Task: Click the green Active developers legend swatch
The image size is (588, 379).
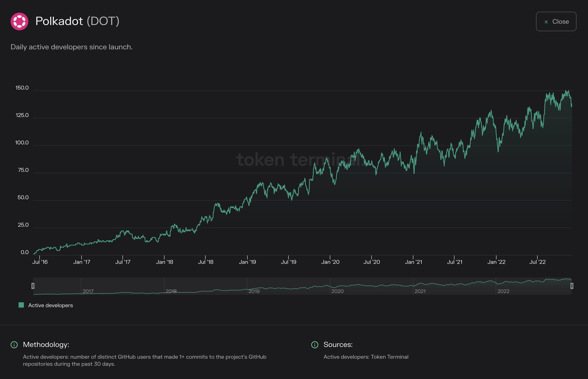Action: coord(21,305)
